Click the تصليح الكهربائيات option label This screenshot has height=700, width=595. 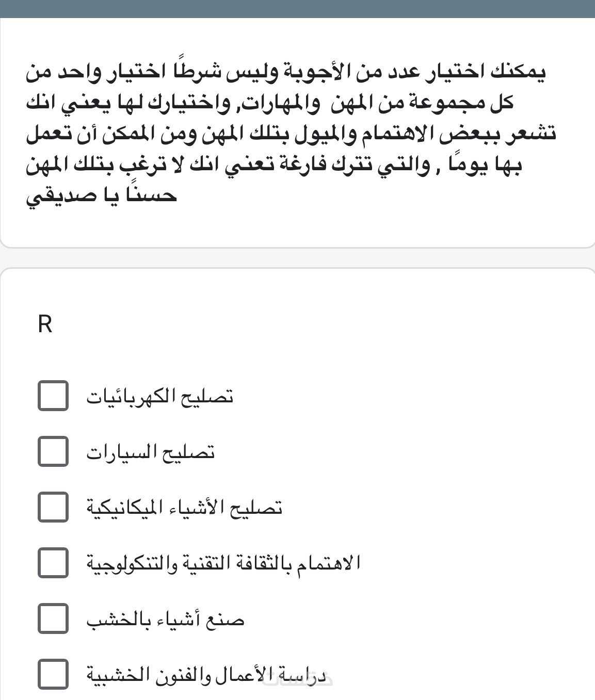click(159, 396)
